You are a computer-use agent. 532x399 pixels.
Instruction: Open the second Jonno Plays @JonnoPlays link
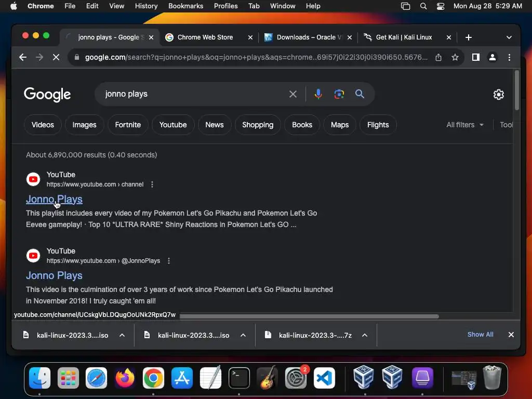tap(54, 275)
